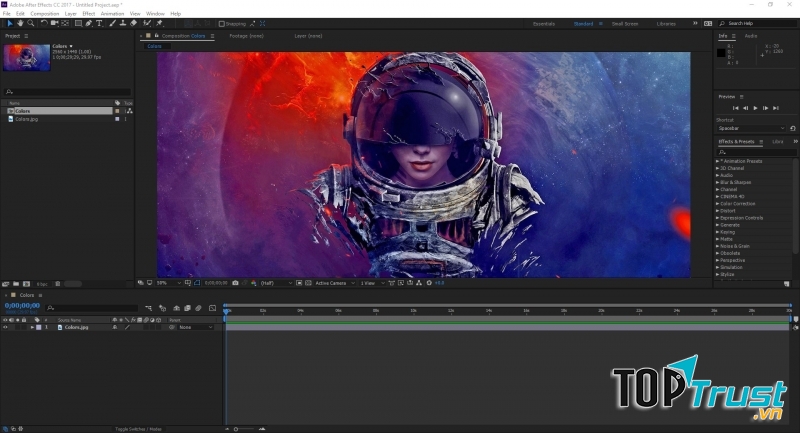Create a new folder in Project panel
The height and width of the screenshot is (433, 800).
point(16,284)
